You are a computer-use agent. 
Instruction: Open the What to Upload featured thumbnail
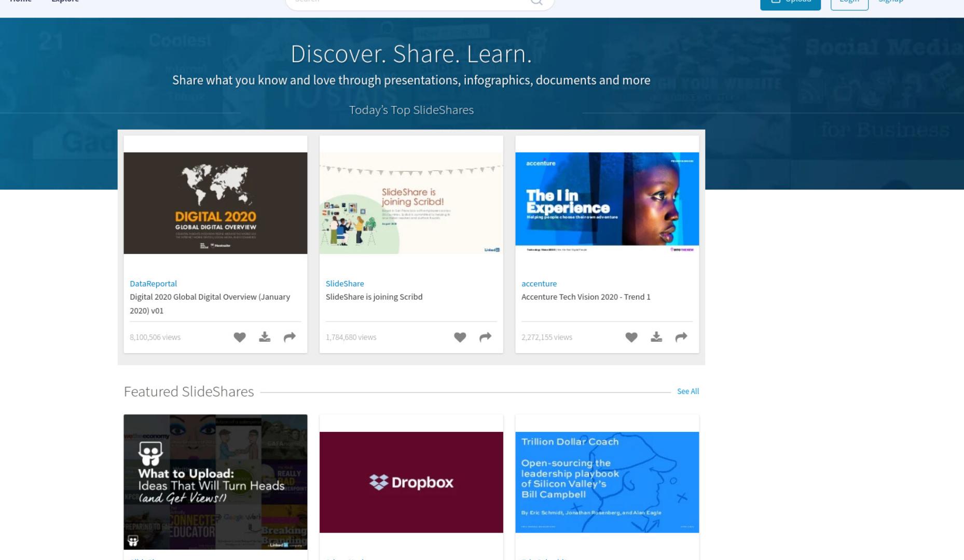tap(215, 482)
